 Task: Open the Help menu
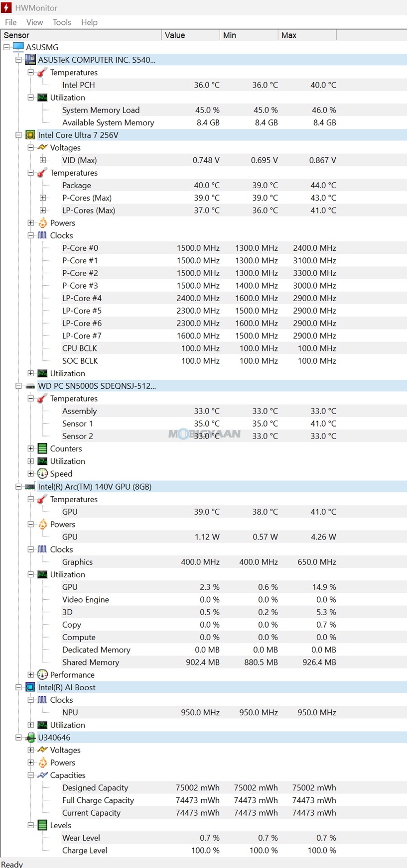click(89, 22)
